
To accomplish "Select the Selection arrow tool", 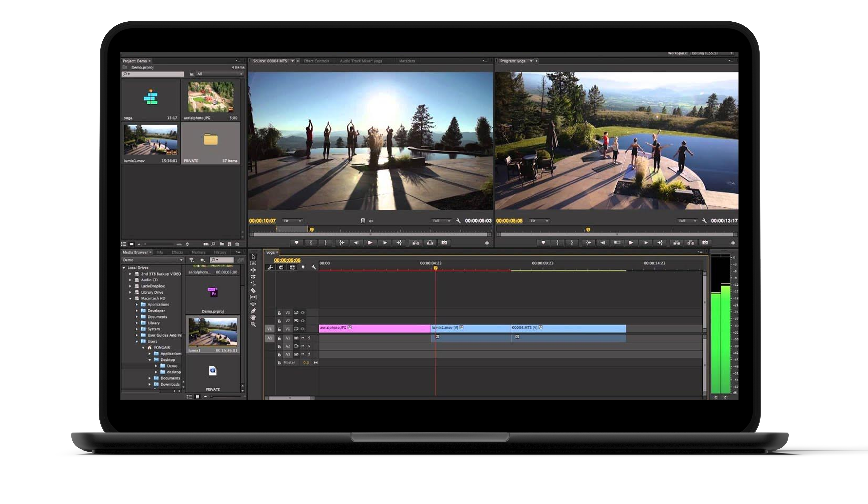I will [x=254, y=257].
